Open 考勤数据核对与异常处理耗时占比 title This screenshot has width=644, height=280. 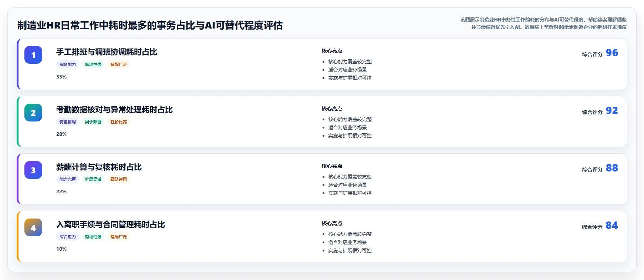(x=114, y=110)
